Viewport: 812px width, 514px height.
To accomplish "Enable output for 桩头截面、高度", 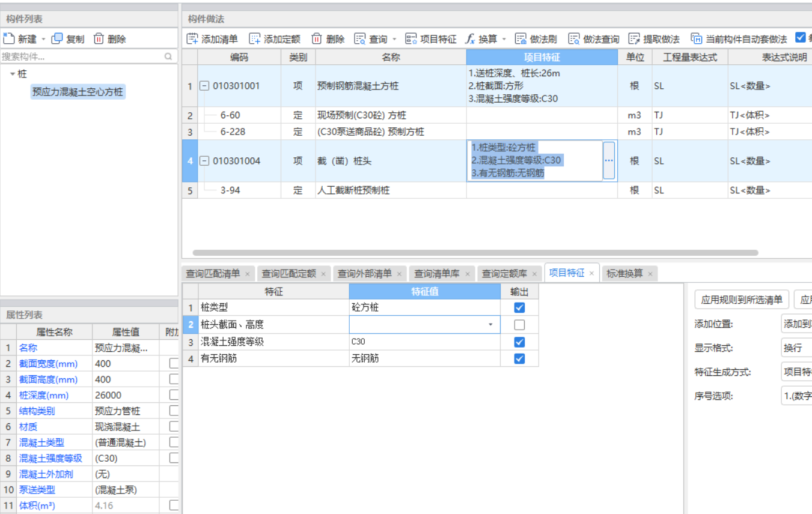I will click(519, 325).
